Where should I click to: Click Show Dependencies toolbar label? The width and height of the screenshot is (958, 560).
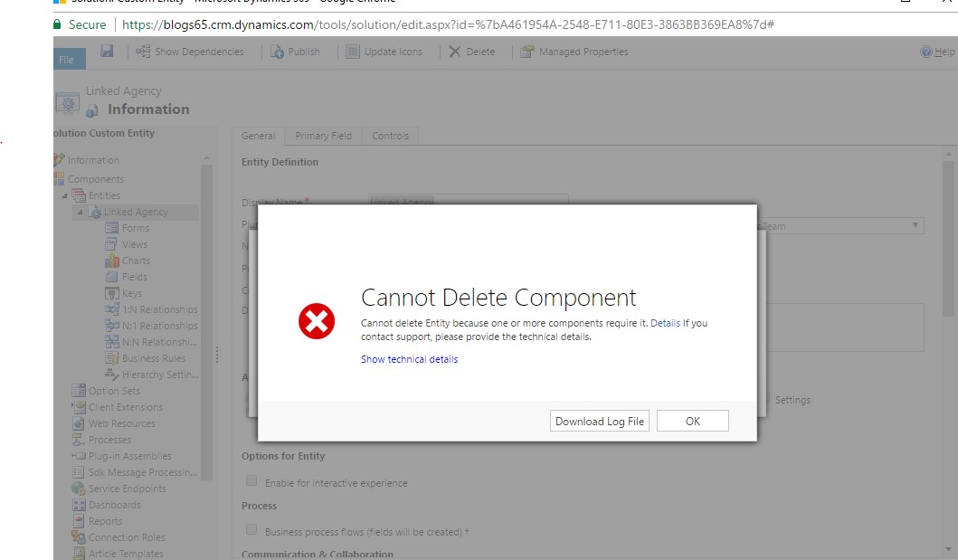199,52
